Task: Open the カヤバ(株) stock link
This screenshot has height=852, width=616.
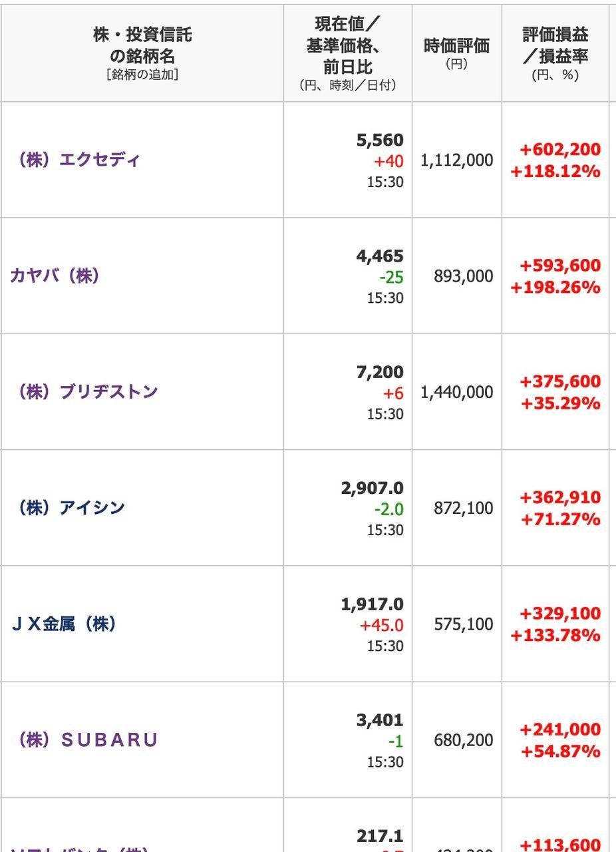Action: coord(55,276)
